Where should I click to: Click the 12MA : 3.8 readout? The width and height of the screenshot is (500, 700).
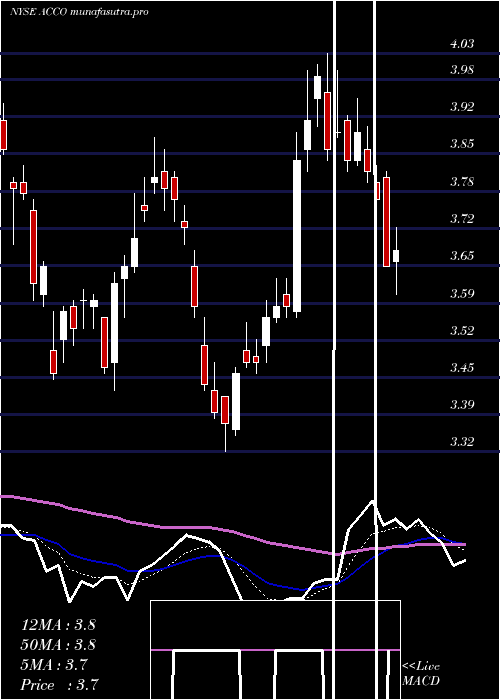(58, 625)
